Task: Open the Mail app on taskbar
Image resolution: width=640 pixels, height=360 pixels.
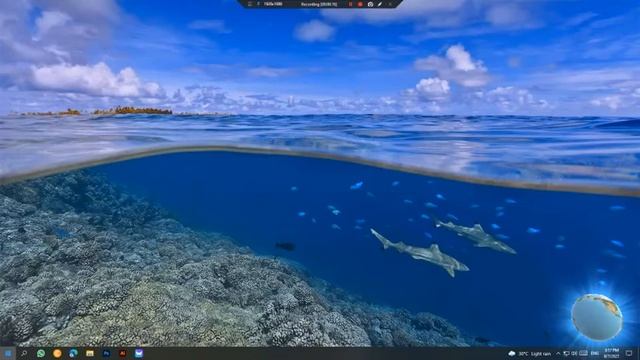Action: [139, 353]
